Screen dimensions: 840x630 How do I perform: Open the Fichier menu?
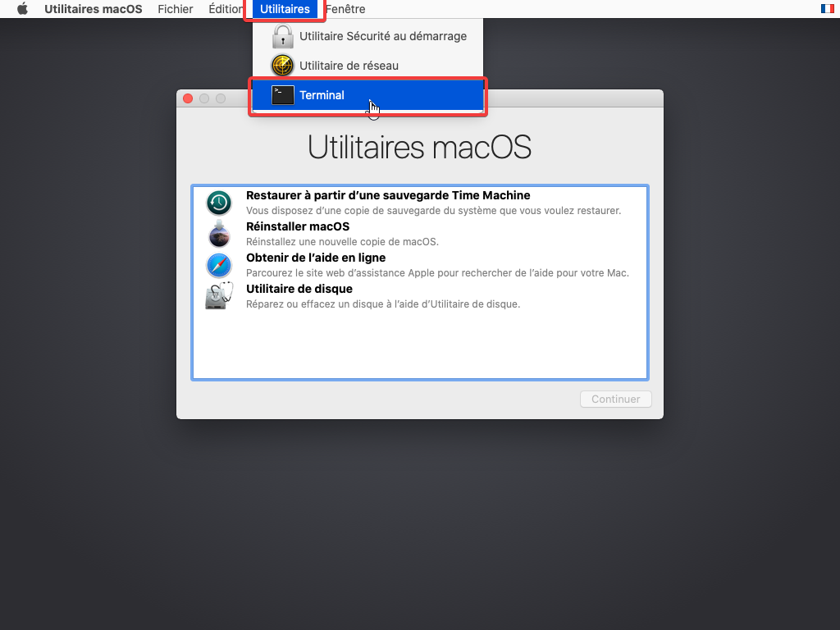[x=176, y=9]
